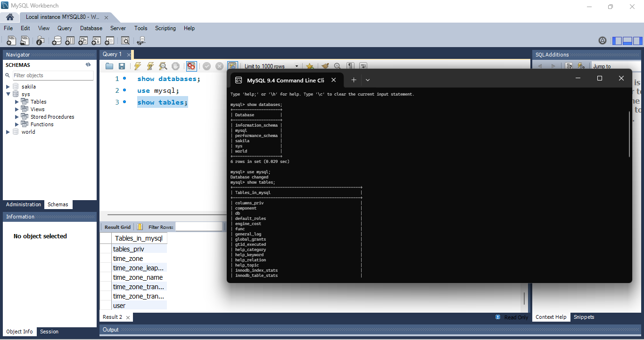This screenshot has width=644, height=340.
Task: Close the Query 1 tab
Action: [x=129, y=55]
